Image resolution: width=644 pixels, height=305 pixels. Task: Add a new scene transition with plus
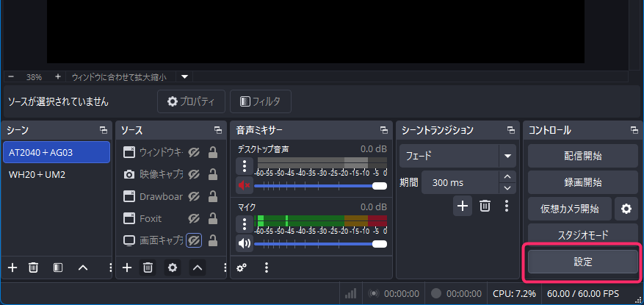pos(462,206)
